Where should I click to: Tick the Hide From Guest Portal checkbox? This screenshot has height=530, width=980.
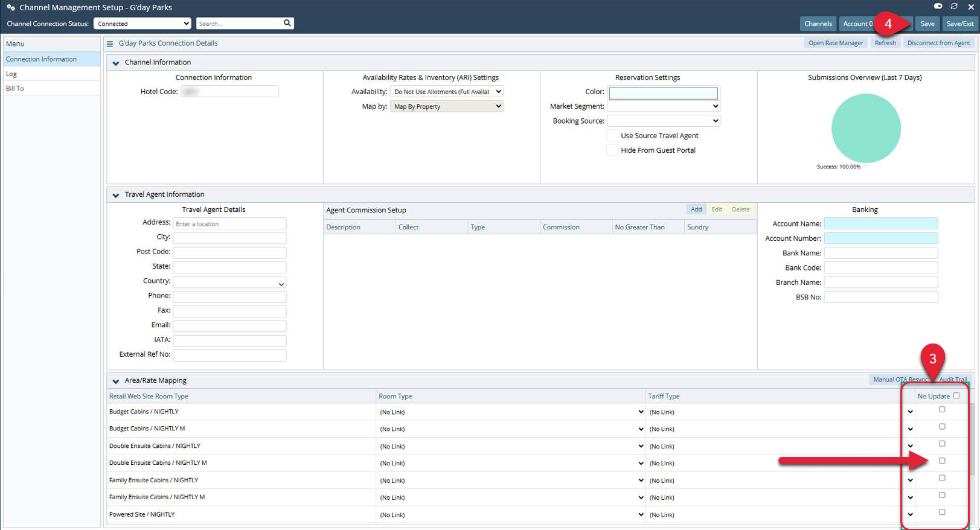tap(612, 150)
